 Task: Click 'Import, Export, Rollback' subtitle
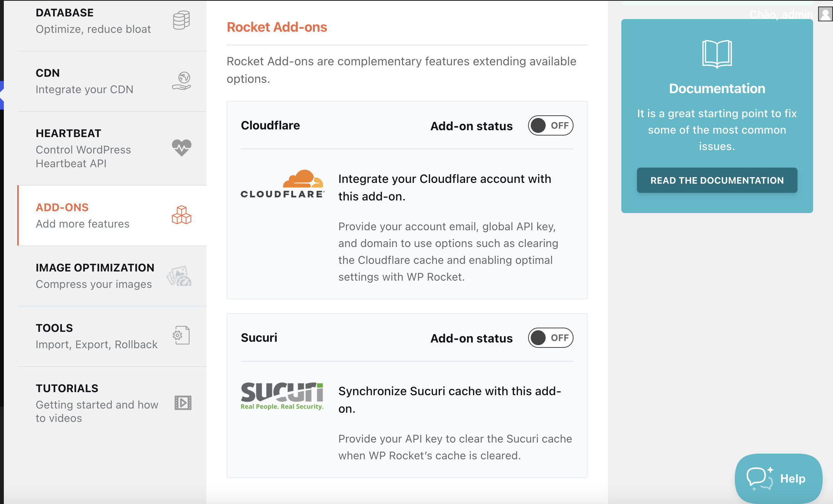[97, 345]
